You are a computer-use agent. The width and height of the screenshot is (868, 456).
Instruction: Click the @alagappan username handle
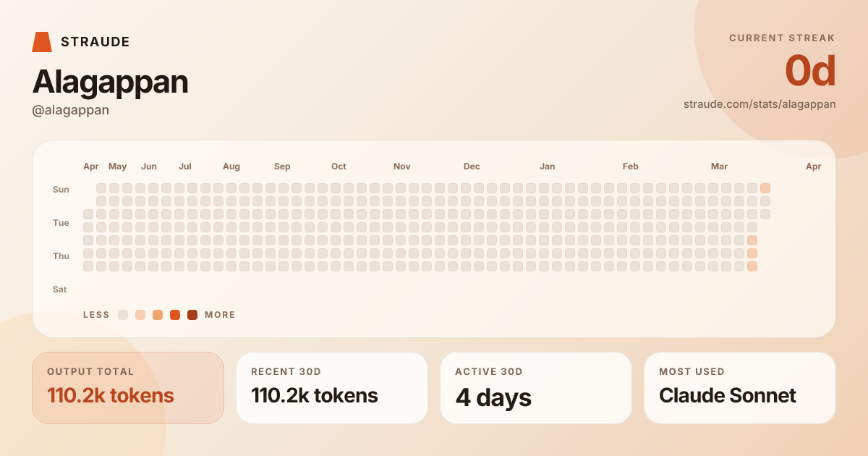tap(71, 110)
